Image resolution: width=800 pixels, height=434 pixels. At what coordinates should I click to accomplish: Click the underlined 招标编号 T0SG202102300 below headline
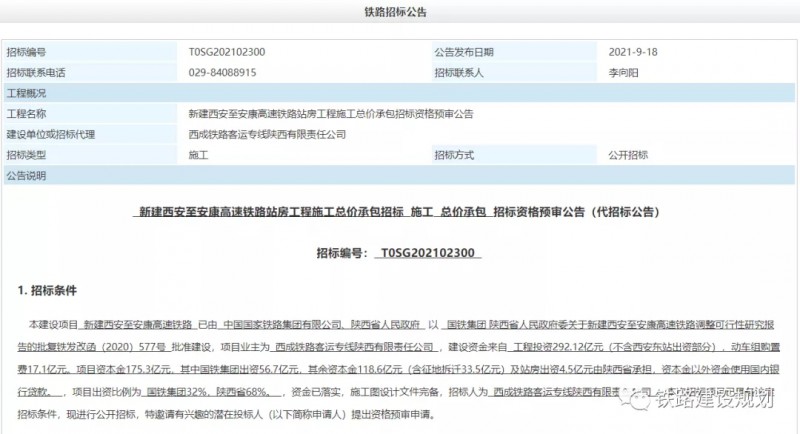pyautogui.click(x=399, y=255)
